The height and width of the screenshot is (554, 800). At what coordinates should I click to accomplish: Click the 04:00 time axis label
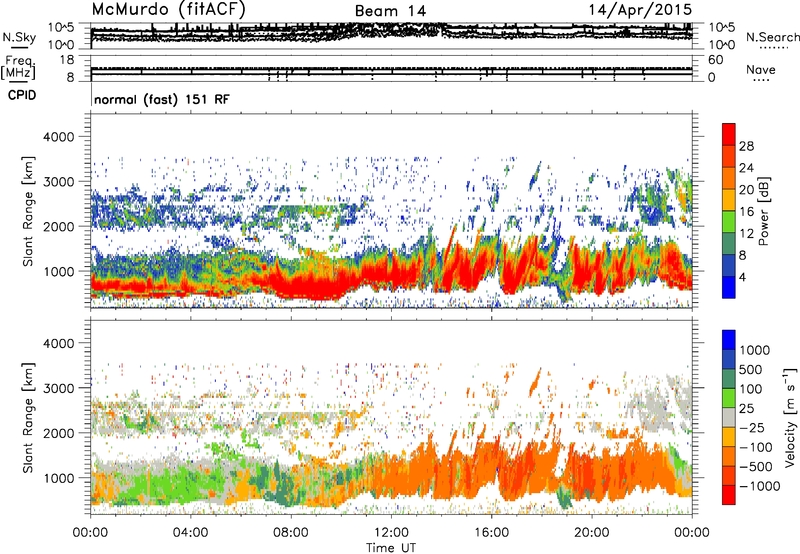pos(191,533)
